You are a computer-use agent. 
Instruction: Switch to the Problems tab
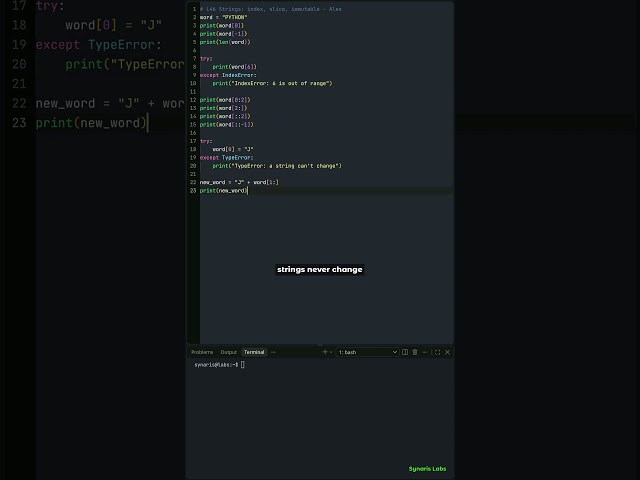(x=202, y=352)
